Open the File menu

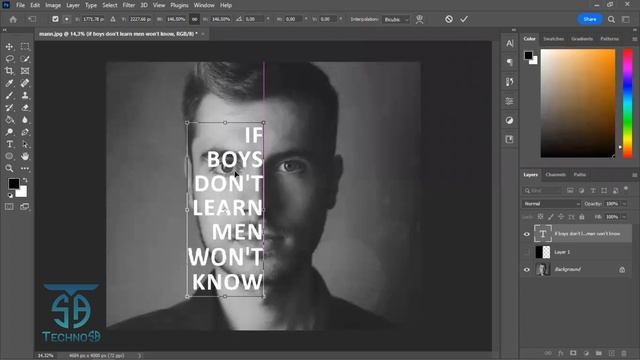20,5
